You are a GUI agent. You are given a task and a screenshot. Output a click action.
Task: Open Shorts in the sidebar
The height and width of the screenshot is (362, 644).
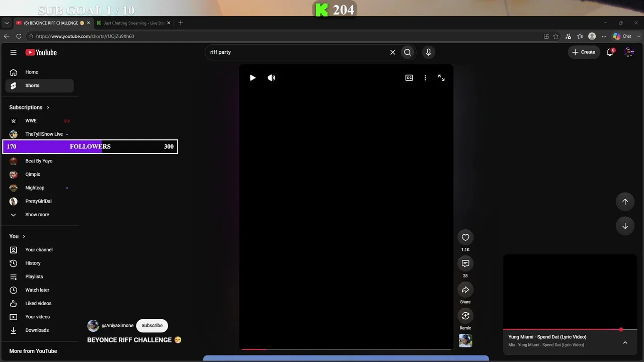(40, 85)
